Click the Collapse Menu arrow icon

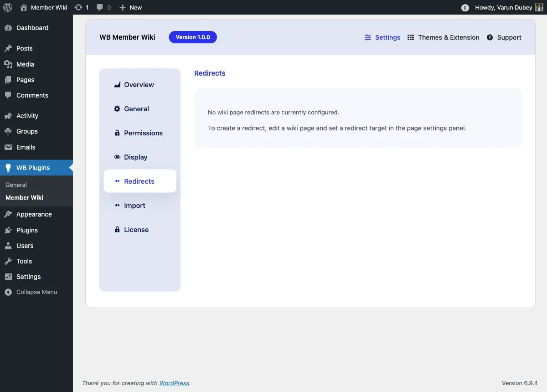coord(8,292)
